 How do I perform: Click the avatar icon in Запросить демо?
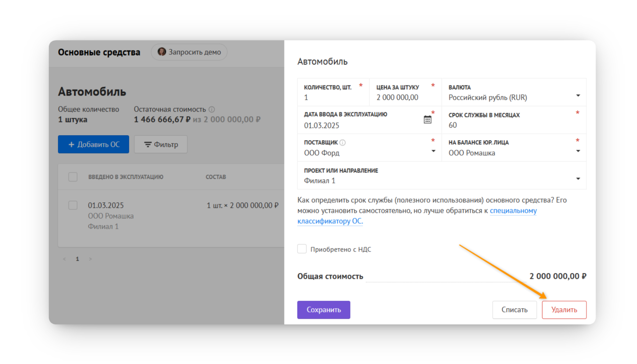tap(162, 52)
